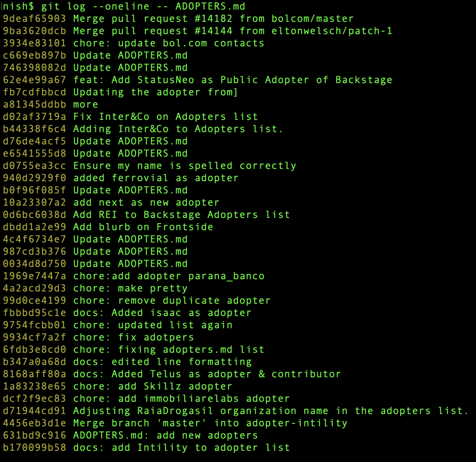Click 'Add REI to Backstage Adopters list'
This screenshot has height=462, width=476.
181,215
